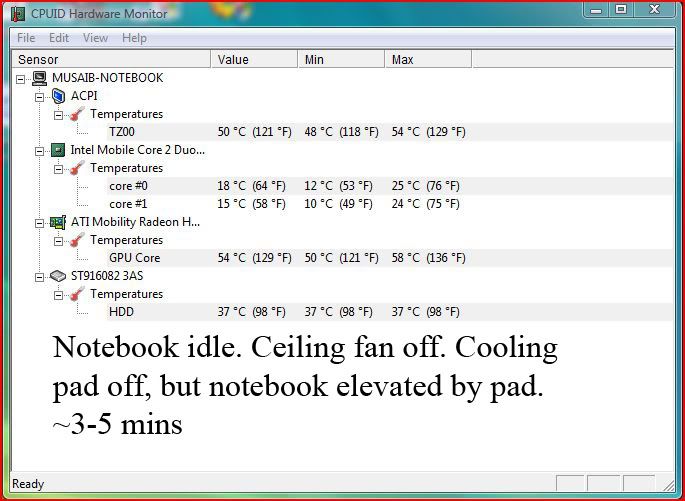Collapse the Intel Mobile Core 2 Duo node

click(40, 152)
